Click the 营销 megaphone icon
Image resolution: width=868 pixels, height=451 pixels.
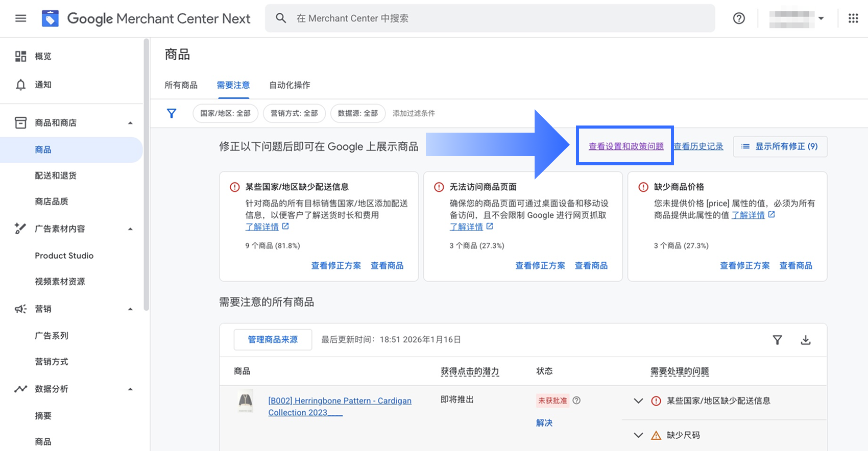[x=20, y=309]
